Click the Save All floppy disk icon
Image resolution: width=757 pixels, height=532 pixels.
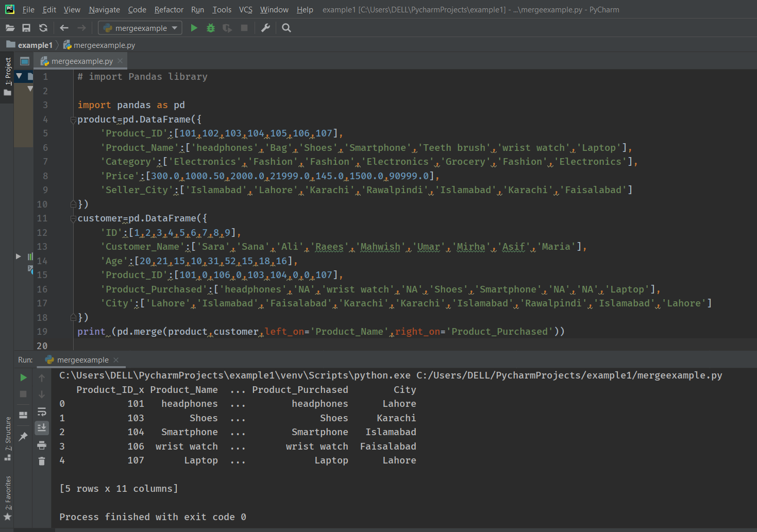point(26,28)
